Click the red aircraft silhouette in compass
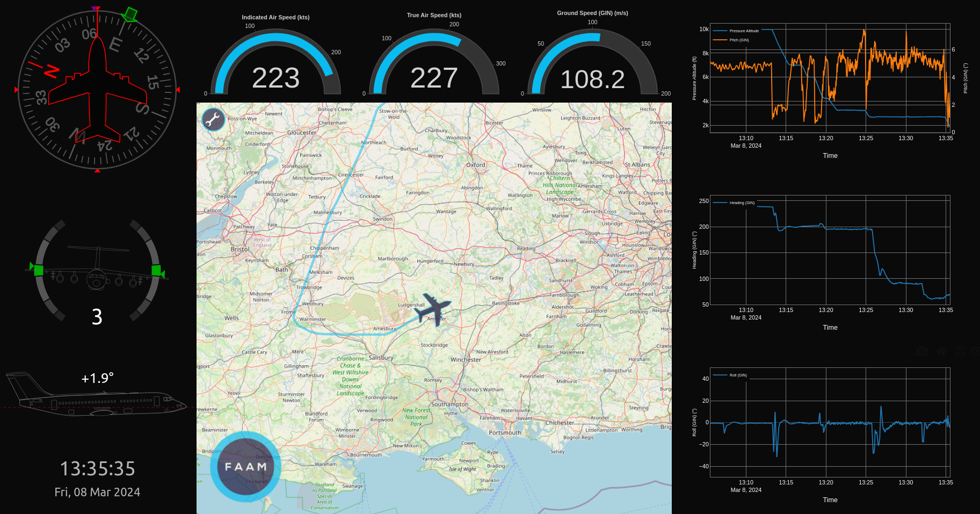Viewport: 980px width, 514px height. point(97,89)
